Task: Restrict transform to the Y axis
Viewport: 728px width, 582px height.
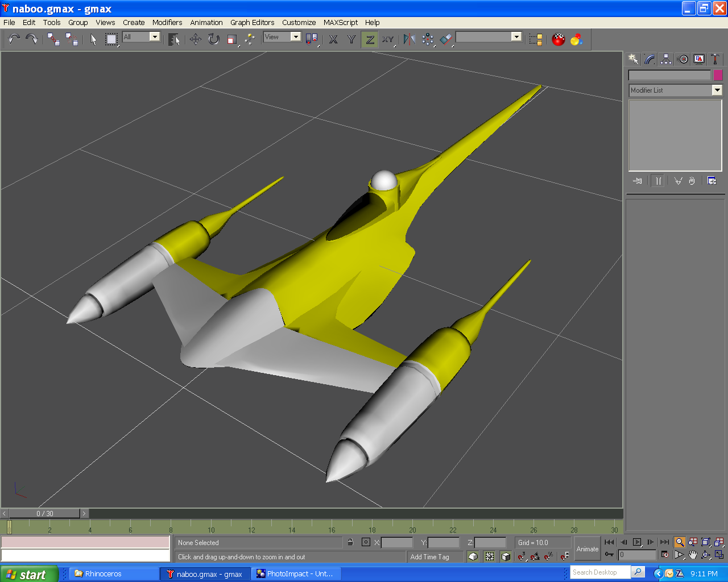Action: click(x=351, y=39)
